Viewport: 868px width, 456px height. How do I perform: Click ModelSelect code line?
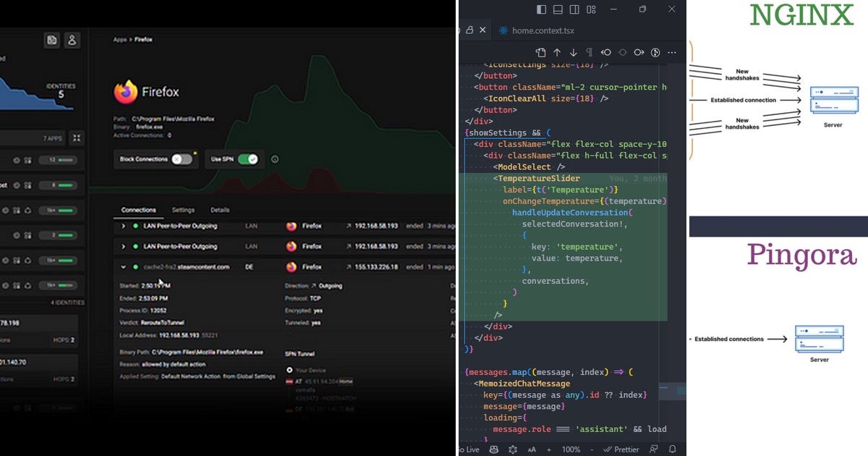[x=529, y=167]
